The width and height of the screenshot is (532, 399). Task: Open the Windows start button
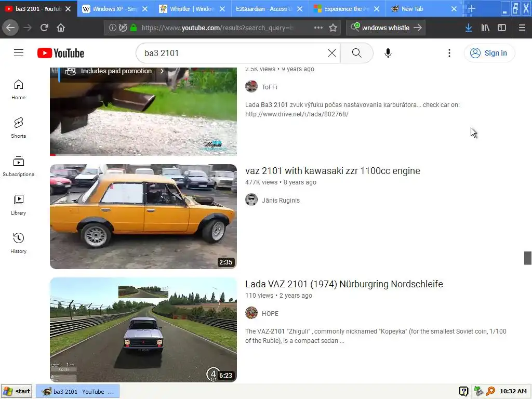[17, 391]
